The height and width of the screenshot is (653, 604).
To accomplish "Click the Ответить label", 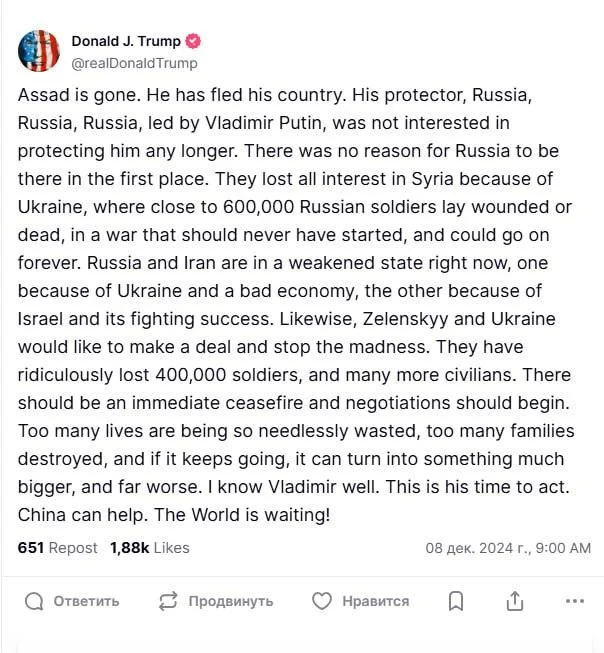I will (86, 601).
